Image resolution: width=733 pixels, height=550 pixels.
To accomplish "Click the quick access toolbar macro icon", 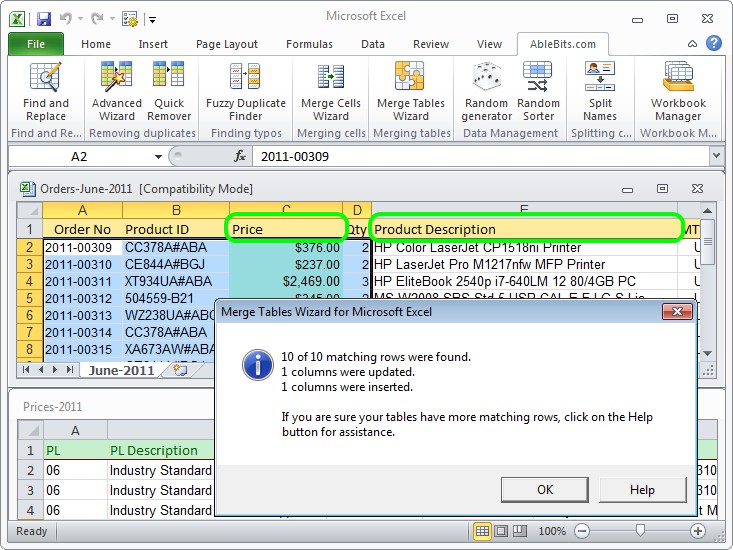I will pyautogui.click(x=129, y=19).
